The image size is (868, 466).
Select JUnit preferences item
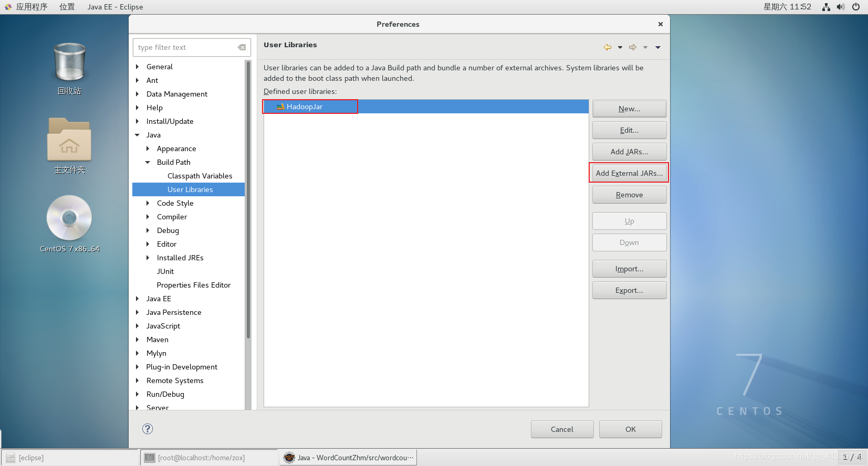point(165,271)
